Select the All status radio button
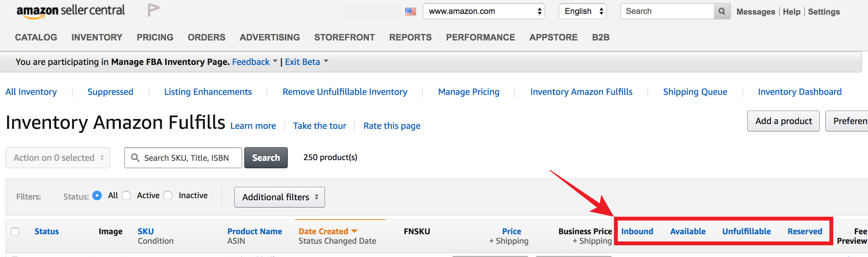 97,195
